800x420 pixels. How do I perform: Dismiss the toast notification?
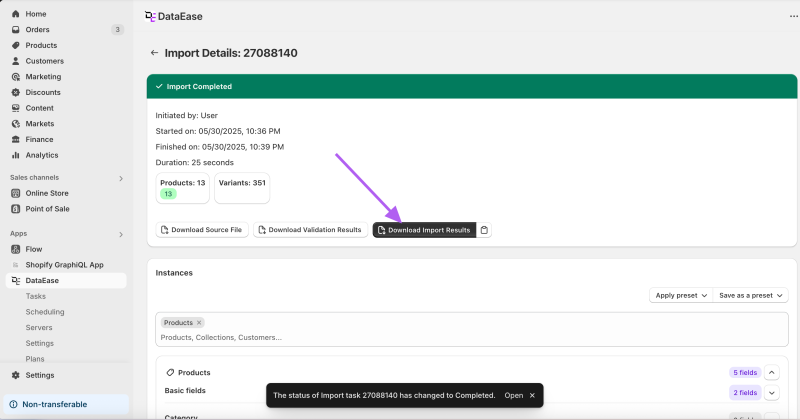(532, 396)
